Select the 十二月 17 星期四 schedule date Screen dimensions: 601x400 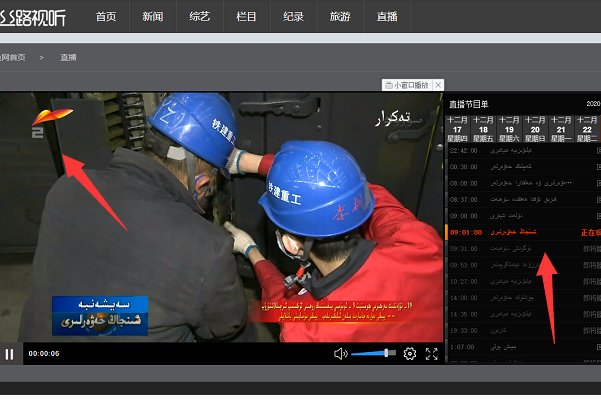(x=457, y=129)
